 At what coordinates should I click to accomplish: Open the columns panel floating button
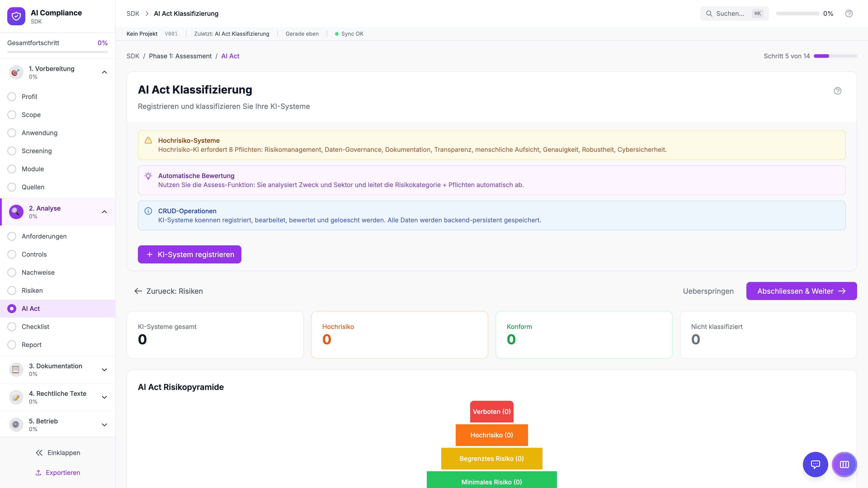tap(844, 465)
